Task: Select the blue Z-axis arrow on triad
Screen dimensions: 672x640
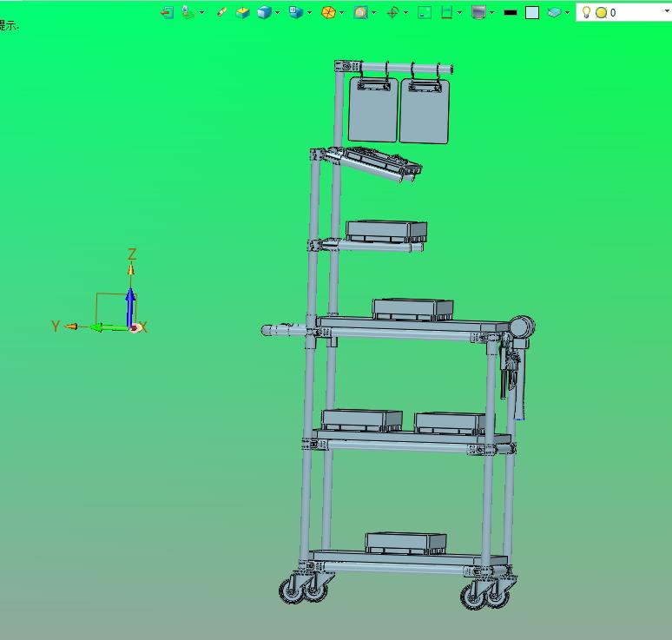Action: pos(131,307)
